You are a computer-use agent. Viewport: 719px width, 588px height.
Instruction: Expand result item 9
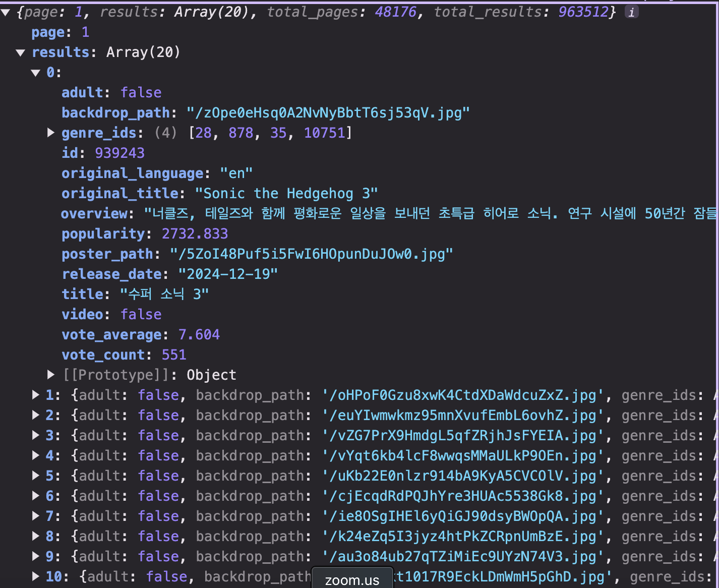(36, 556)
